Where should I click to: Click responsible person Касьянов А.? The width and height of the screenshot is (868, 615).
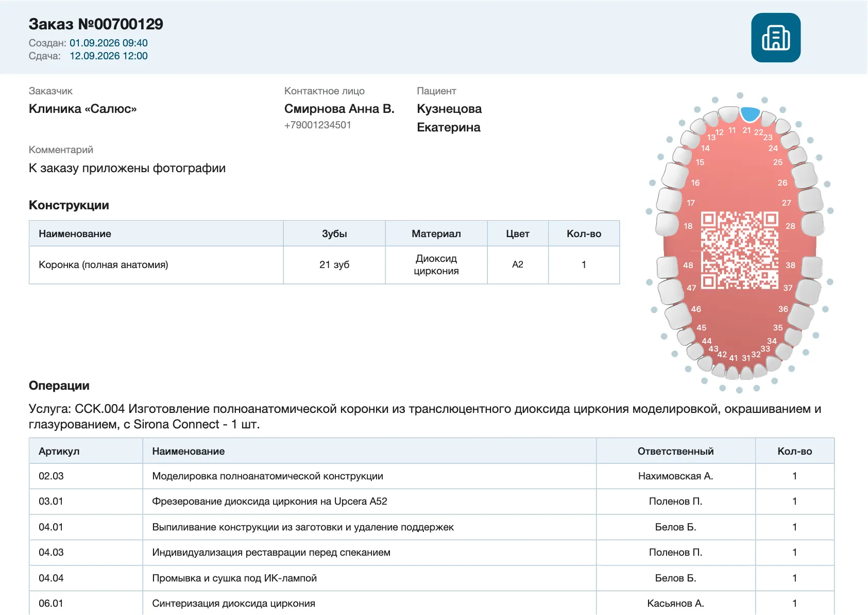(676, 603)
